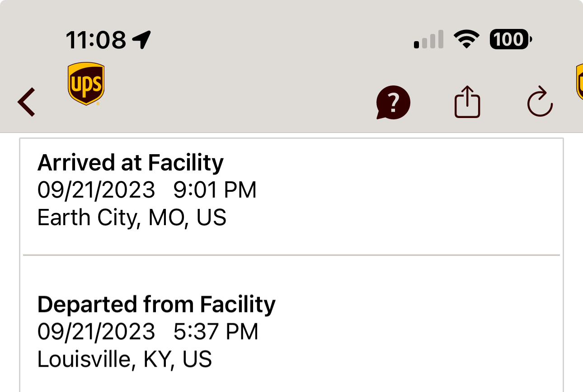Screen dimensions: 583x392
Task: Tap the back chevron arrow
Action: point(26,102)
